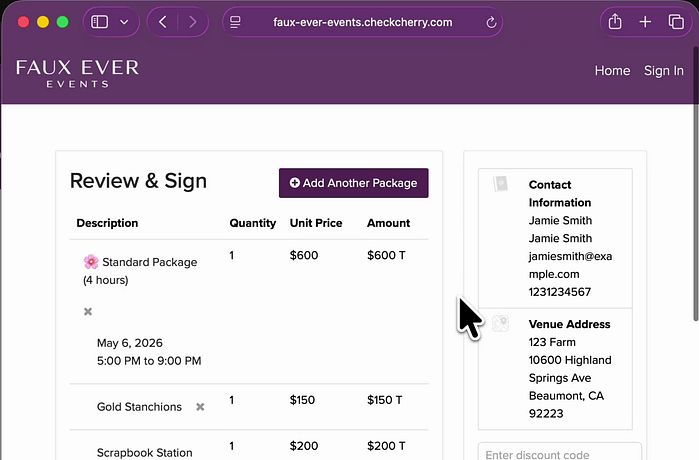Expand the sidebar options chevron

(124, 22)
